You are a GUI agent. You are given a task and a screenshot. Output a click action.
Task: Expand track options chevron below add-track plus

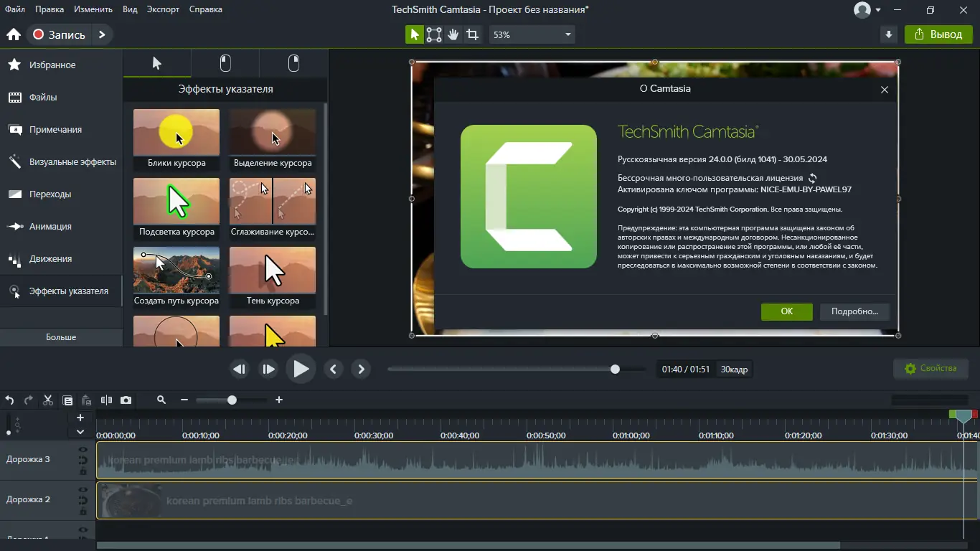80,432
